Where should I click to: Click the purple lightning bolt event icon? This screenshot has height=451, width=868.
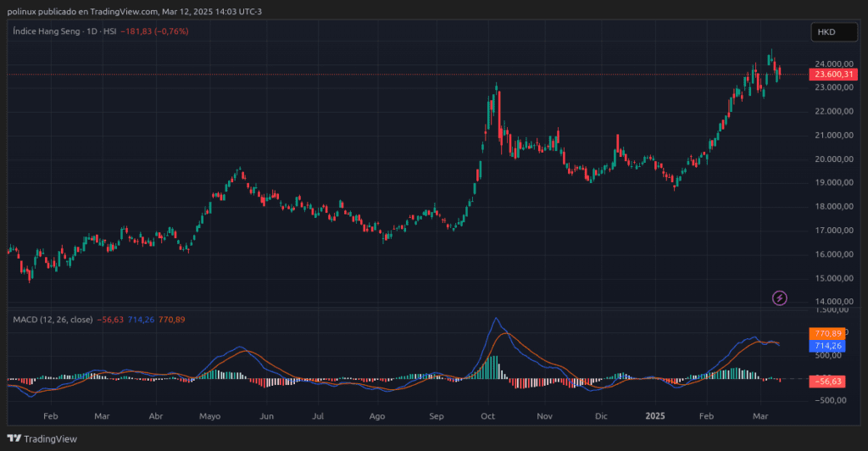(x=780, y=298)
